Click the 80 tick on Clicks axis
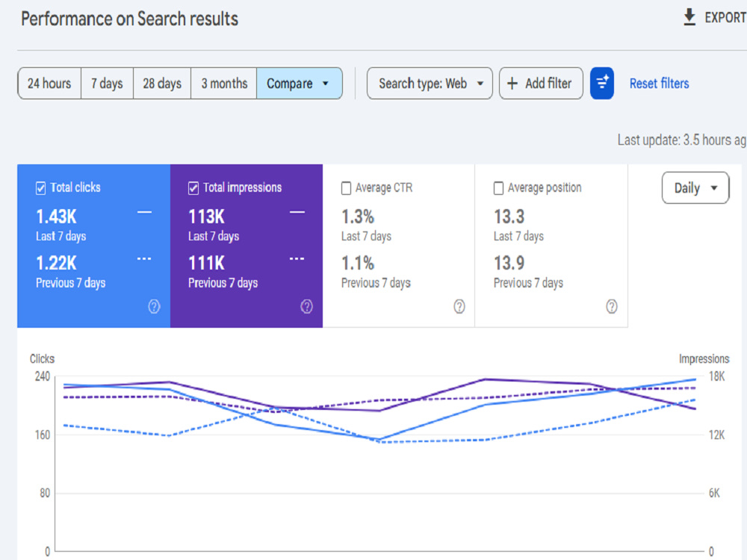This screenshot has width=747, height=560. click(45, 493)
